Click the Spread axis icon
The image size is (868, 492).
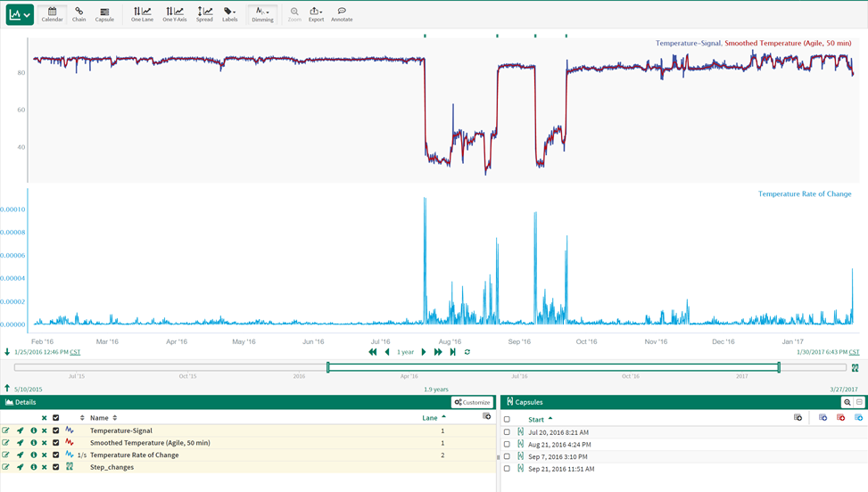204,14
